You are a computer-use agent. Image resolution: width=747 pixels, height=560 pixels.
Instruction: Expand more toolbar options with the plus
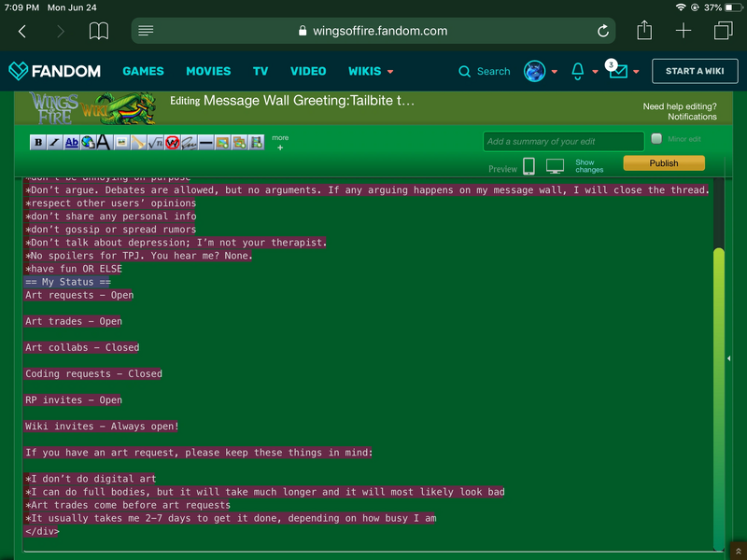(280, 146)
